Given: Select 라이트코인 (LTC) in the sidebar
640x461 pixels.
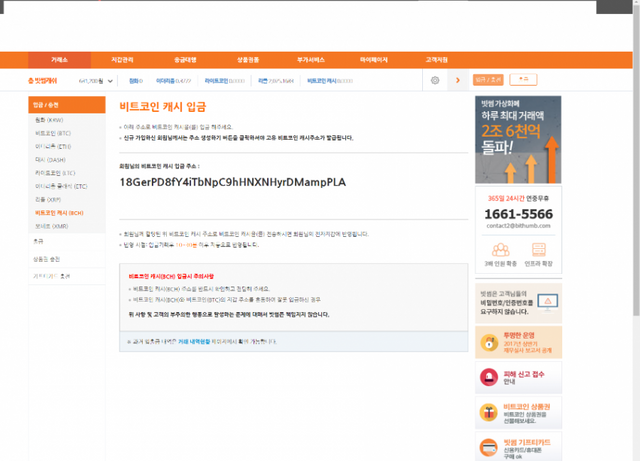Looking at the screenshot, I should [x=55, y=173].
